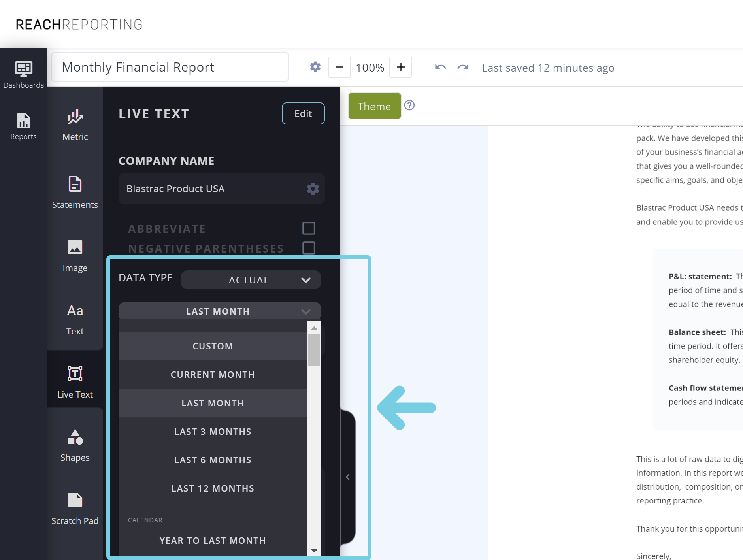This screenshot has width=743, height=560.
Task: Edit the Monthly Financial Report title
Action: [170, 67]
